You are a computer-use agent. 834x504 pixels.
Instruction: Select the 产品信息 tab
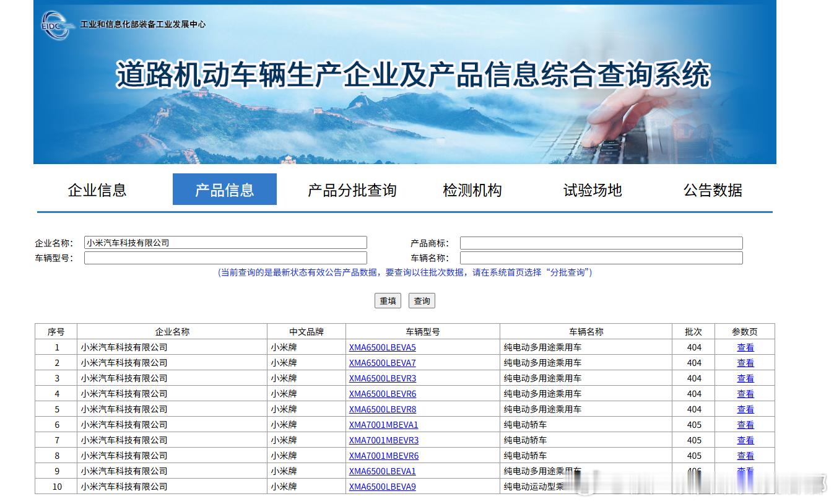click(x=225, y=189)
